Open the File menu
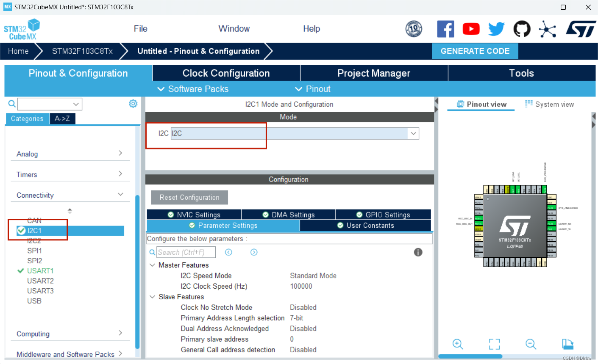 [140, 29]
